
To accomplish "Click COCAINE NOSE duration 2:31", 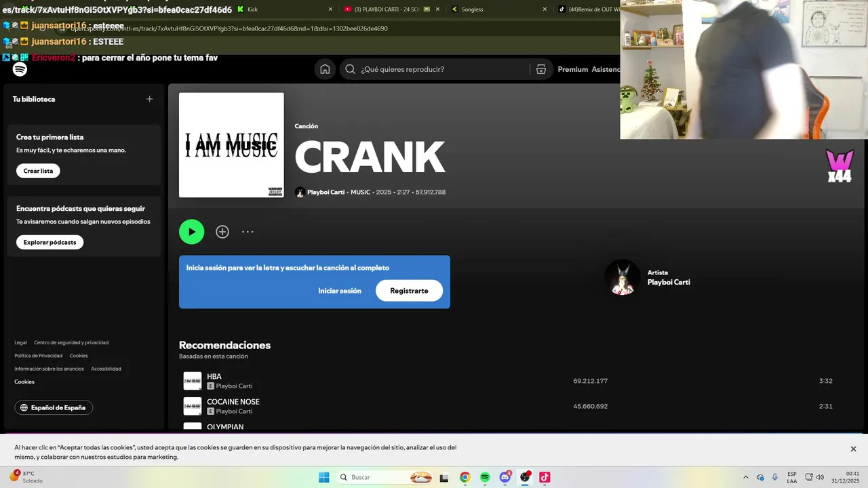I will click(825, 406).
